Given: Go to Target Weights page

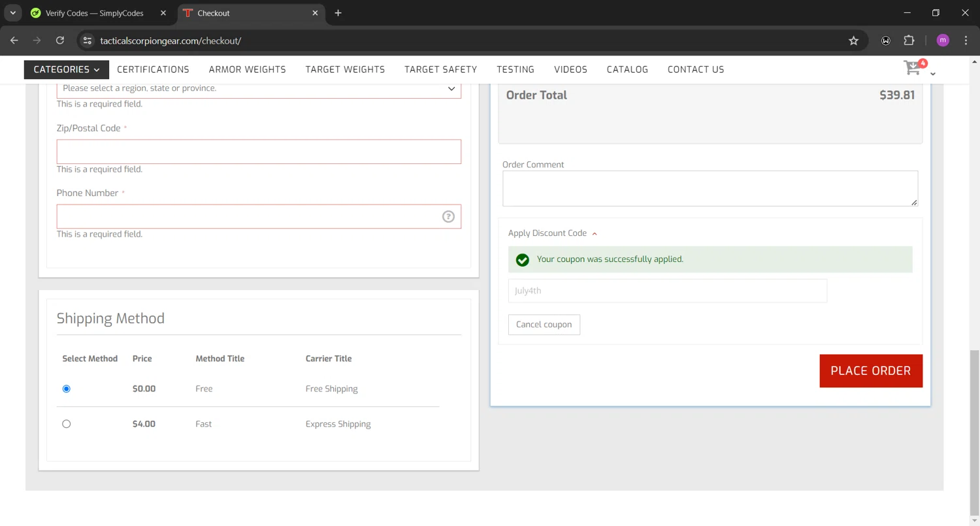Looking at the screenshot, I should (x=345, y=69).
